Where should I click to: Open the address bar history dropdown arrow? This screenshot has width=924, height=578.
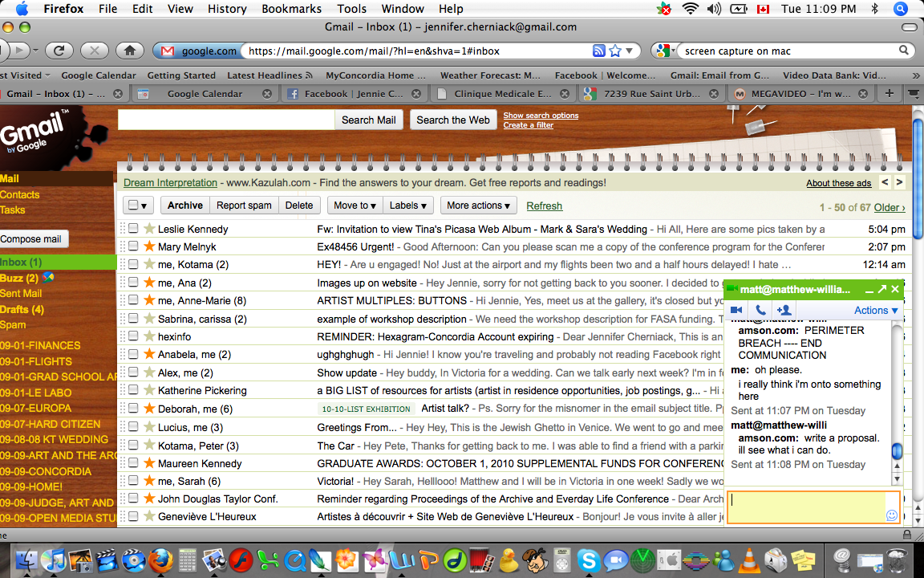pos(630,51)
